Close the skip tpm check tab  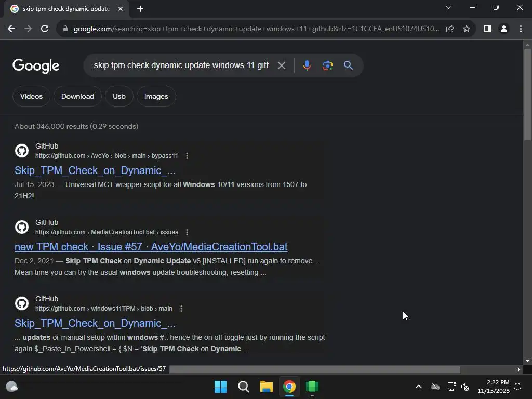(121, 9)
